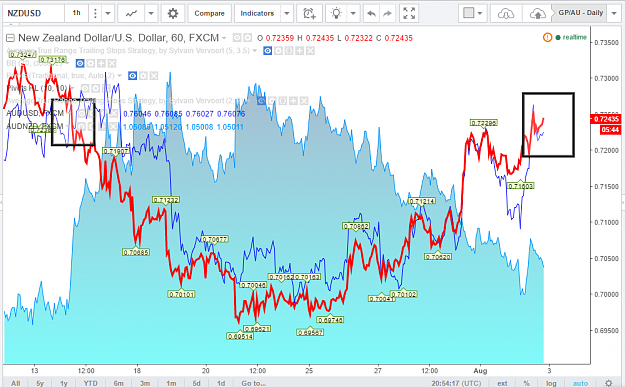This screenshot has width=625, height=387.
Task: Open format settings for Pivots Traditional indicator
Action: [x=143, y=76]
